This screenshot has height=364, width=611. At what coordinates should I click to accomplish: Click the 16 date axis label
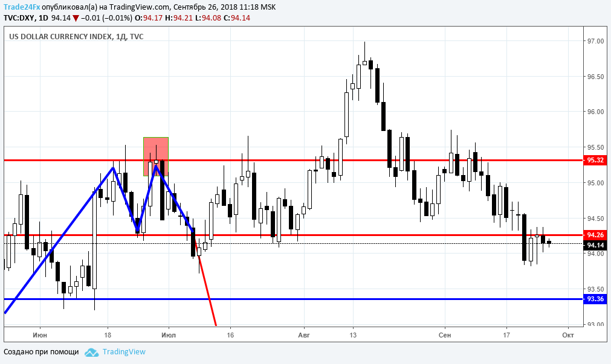(230, 335)
